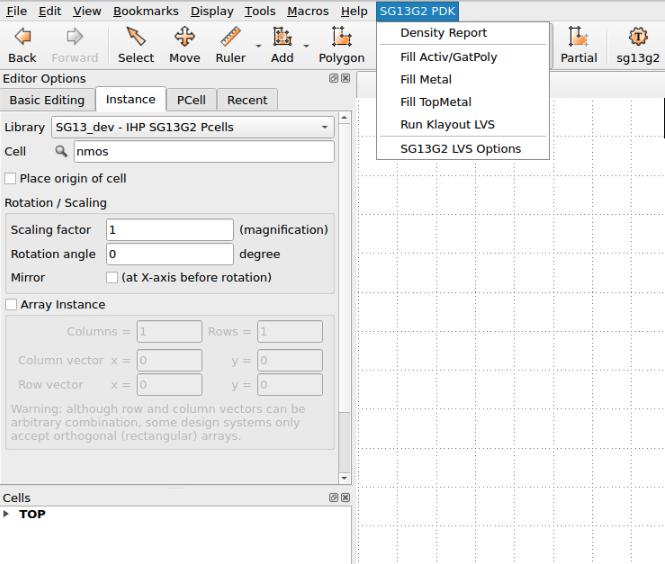Switch to the Basic Editing tab

point(47,100)
